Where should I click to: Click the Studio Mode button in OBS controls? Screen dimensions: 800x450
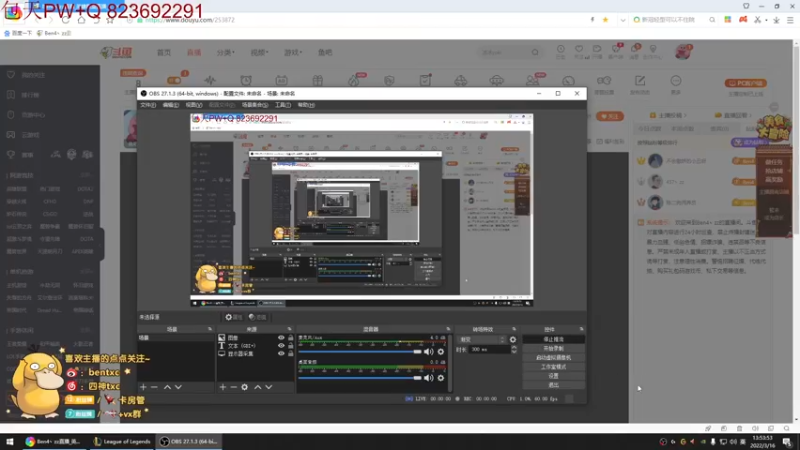pyautogui.click(x=554, y=367)
